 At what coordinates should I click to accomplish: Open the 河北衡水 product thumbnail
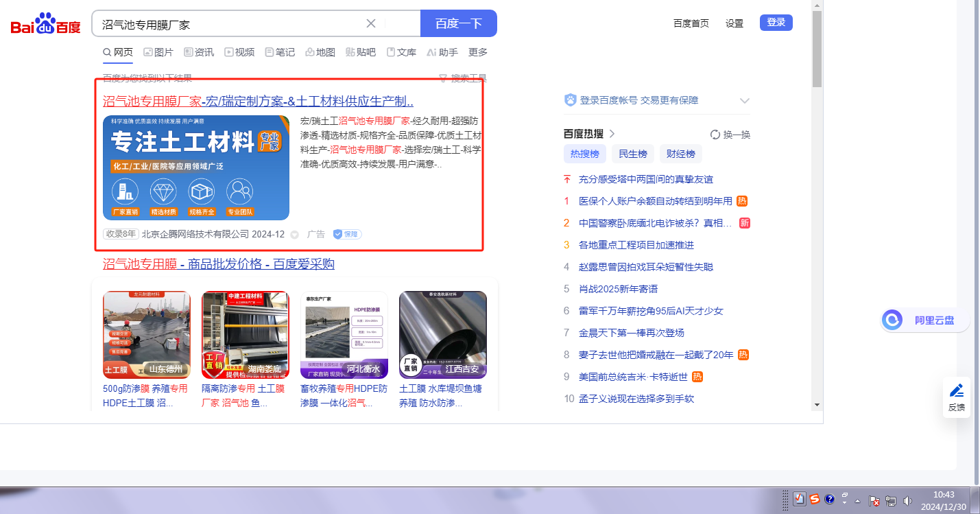344,335
